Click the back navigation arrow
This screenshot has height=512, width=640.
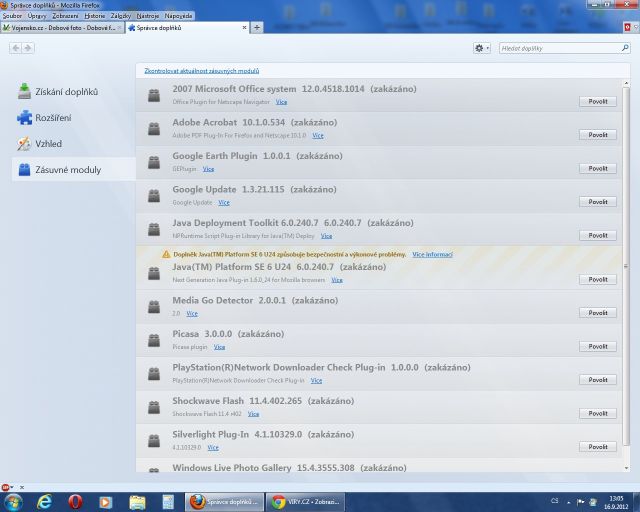point(16,48)
